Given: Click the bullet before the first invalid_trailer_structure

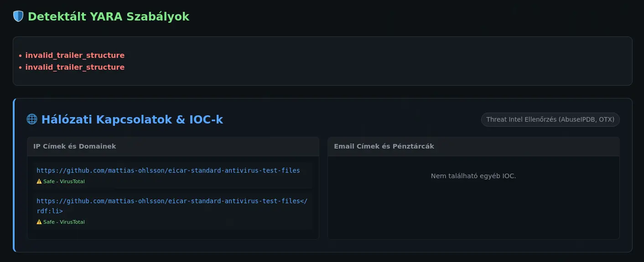Looking at the screenshot, I should (x=20, y=56).
